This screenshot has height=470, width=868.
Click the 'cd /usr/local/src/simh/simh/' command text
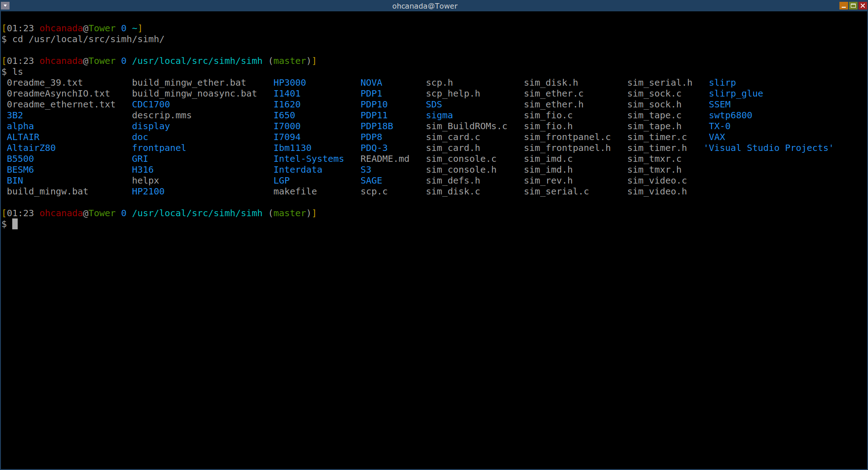pos(88,39)
